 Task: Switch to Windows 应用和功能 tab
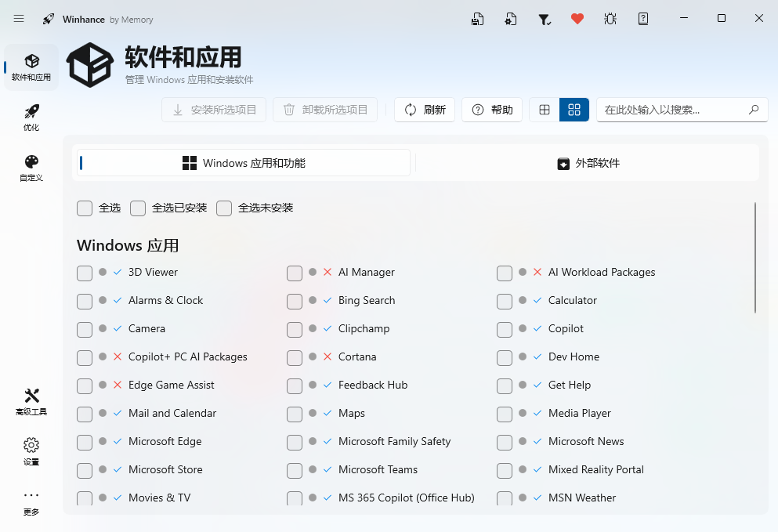point(244,163)
